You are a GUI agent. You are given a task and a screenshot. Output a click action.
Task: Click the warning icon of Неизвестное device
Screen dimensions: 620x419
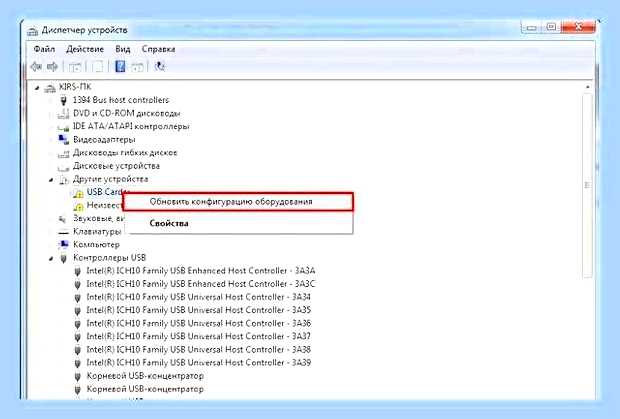pyautogui.click(x=78, y=206)
